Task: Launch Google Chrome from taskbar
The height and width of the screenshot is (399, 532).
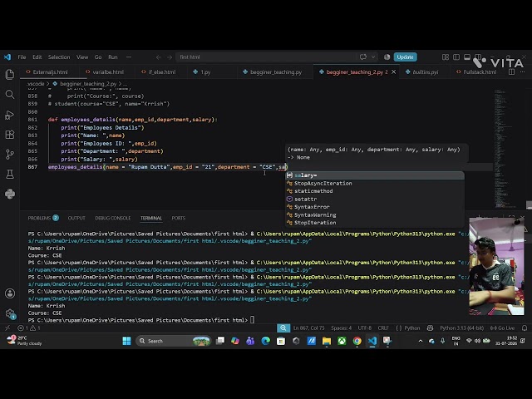Action: pos(357,341)
